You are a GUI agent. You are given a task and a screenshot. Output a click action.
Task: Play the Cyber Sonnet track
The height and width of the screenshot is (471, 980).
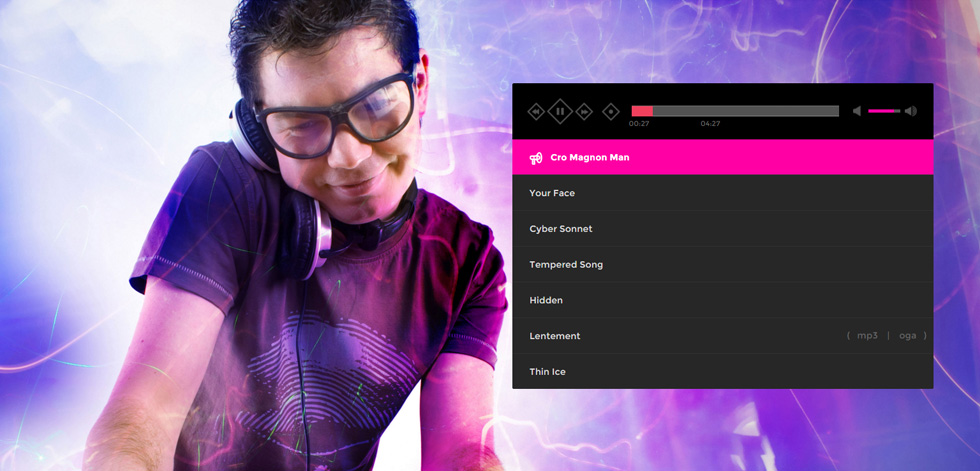tap(722, 229)
